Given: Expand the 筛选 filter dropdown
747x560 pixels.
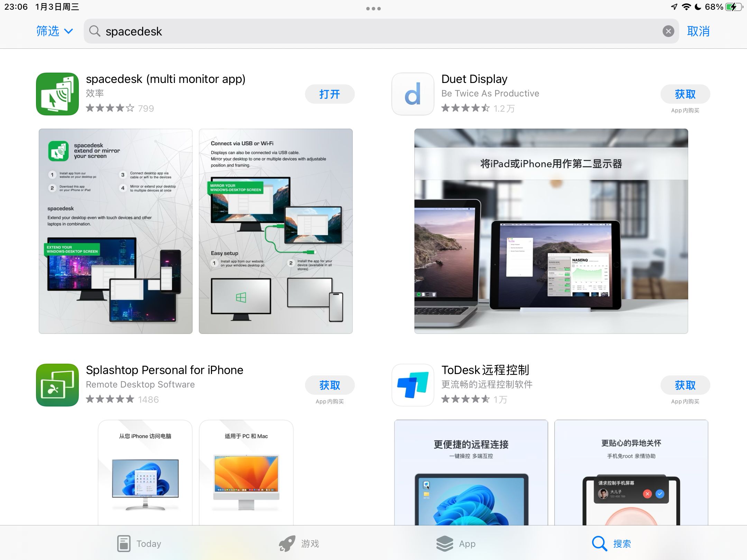Looking at the screenshot, I should click(x=55, y=31).
